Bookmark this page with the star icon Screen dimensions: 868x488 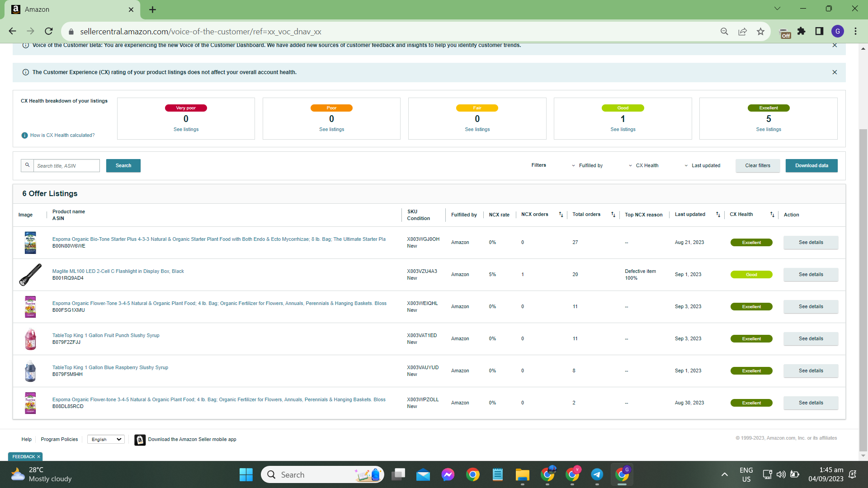[760, 31]
